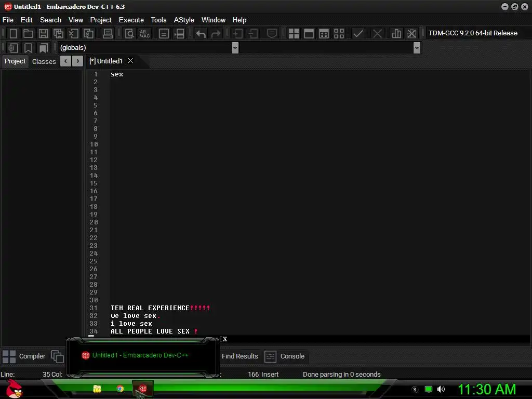Click the Insert snippet icon
532x399 pixels.
click(x=13, y=48)
